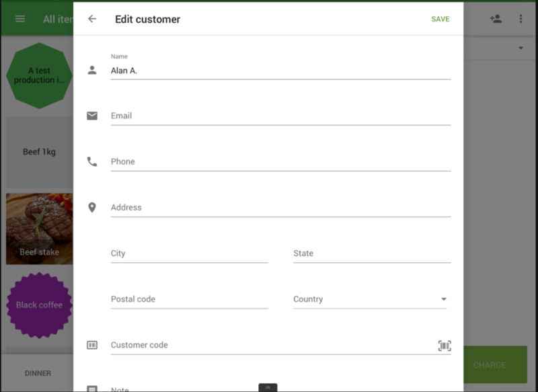This screenshot has width=538, height=392.
Task: Expand the bottom handle chevron
Action: coord(268,387)
